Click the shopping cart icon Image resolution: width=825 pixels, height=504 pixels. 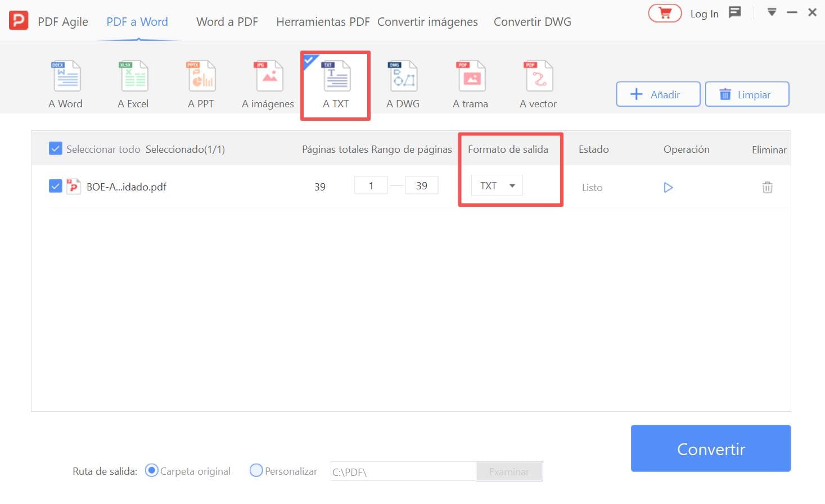click(665, 13)
